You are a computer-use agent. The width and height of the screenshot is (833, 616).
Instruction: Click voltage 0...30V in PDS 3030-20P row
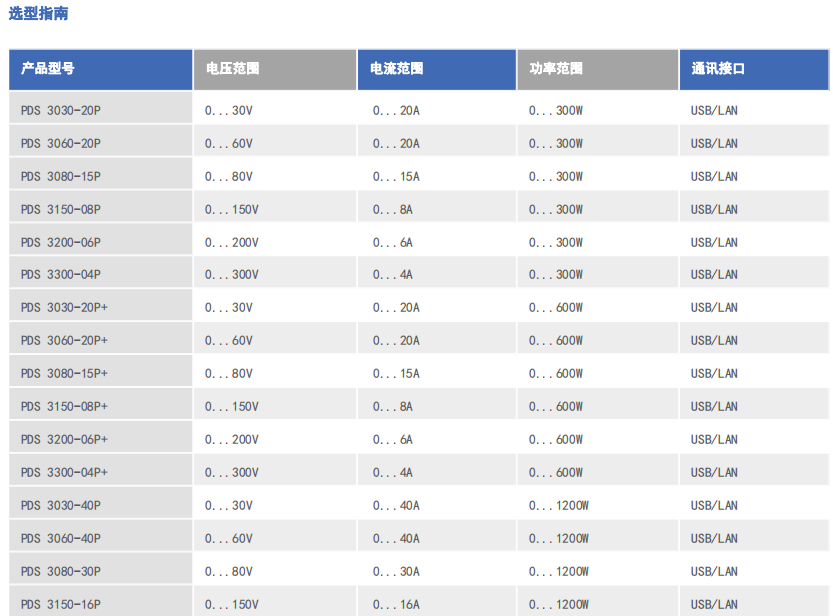[x=229, y=110]
